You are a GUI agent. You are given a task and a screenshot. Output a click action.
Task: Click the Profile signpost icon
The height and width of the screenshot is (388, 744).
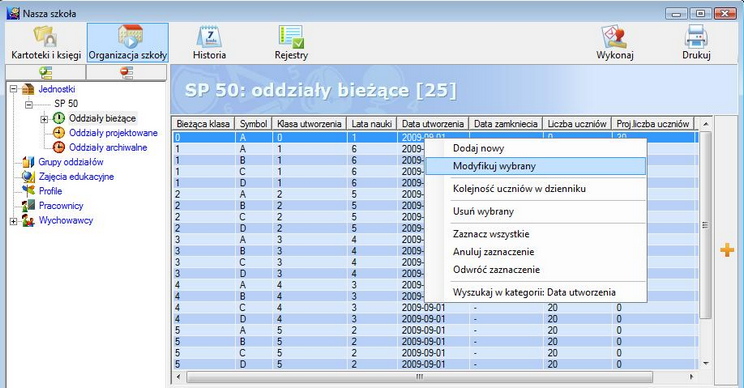tap(28, 191)
